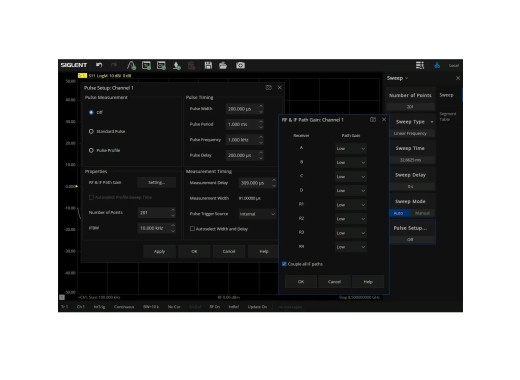Open Path Gain dropdown for receiver D
The width and height of the screenshot is (520, 380).
click(351, 190)
